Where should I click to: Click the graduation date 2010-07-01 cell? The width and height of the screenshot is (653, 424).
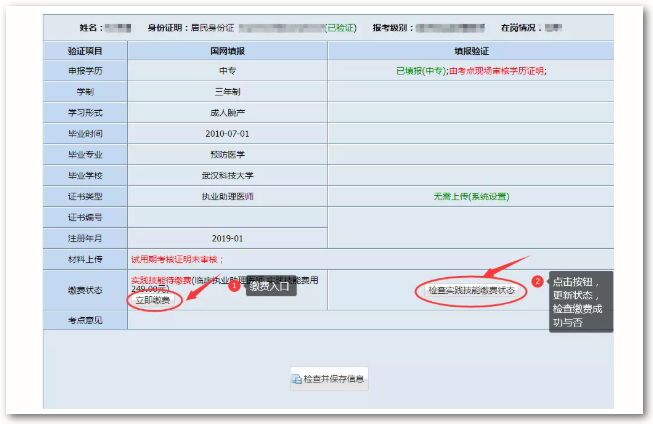point(227,134)
